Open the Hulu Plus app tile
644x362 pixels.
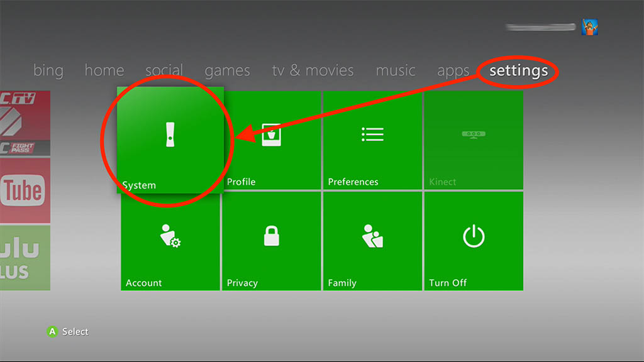[x=25, y=258]
